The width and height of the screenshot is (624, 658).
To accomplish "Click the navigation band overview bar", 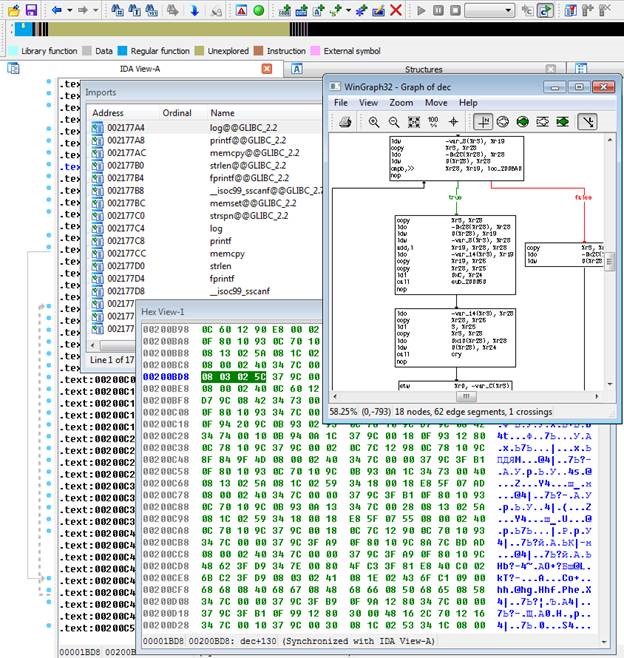I will point(319,29).
